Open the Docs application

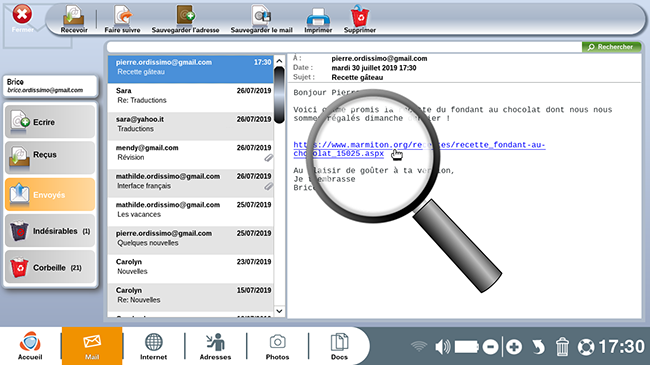[339, 346]
